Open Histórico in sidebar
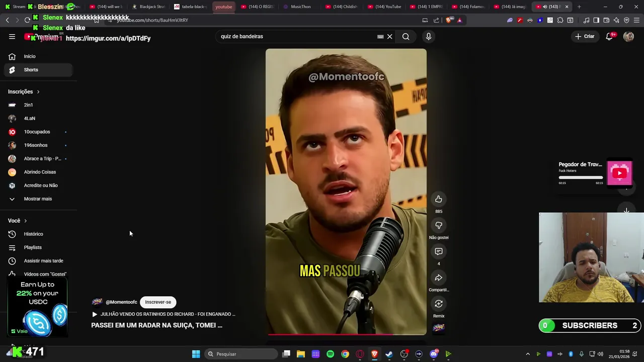 [38, 234]
